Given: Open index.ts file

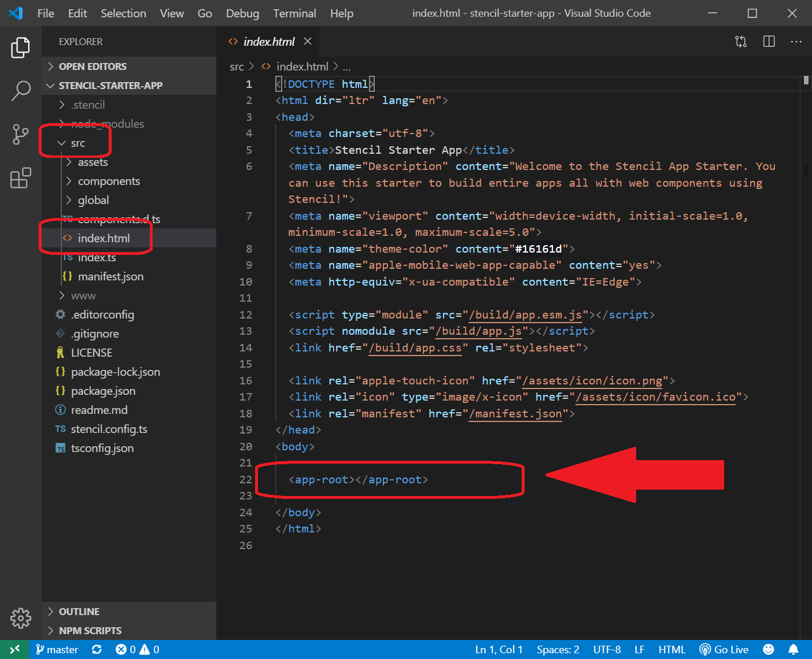Looking at the screenshot, I should (129, 257).
